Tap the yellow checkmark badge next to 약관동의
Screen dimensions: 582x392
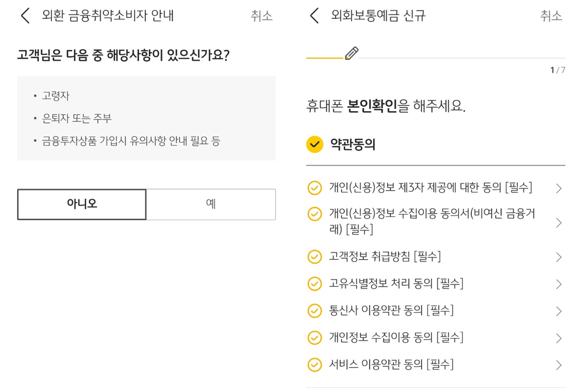[314, 144]
